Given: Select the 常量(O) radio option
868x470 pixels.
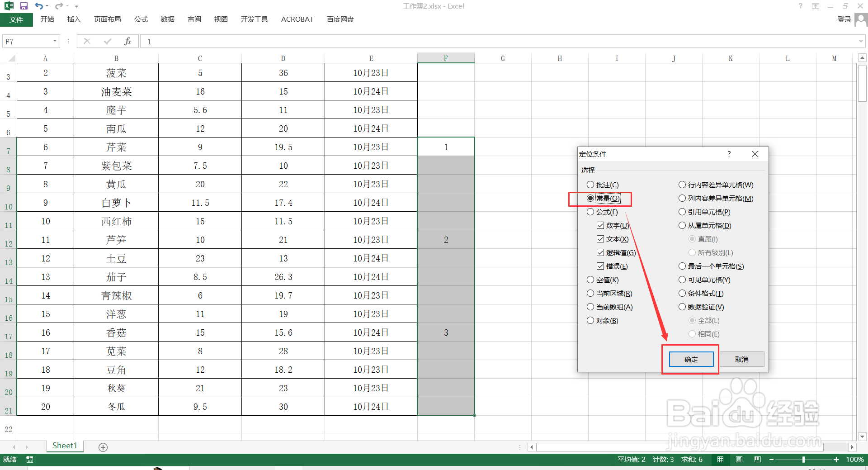Looking at the screenshot, I should pyautogui.click(x=603, y=198).
